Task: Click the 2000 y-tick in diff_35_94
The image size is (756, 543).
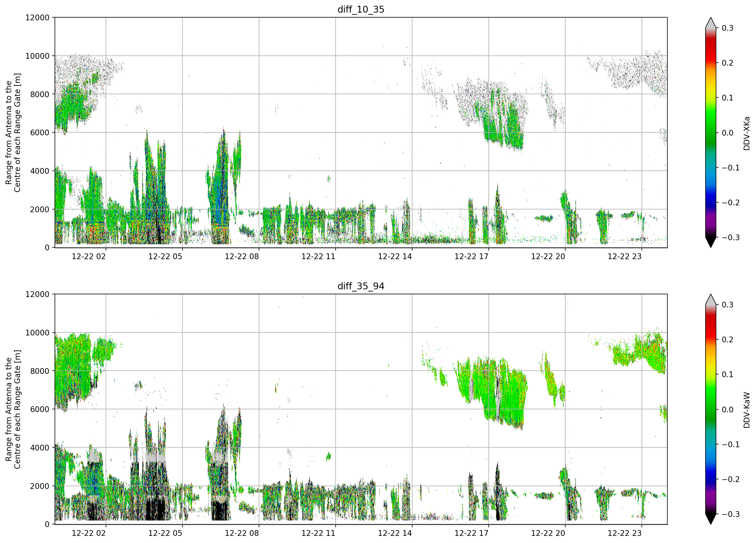Action: click(40, 486)
